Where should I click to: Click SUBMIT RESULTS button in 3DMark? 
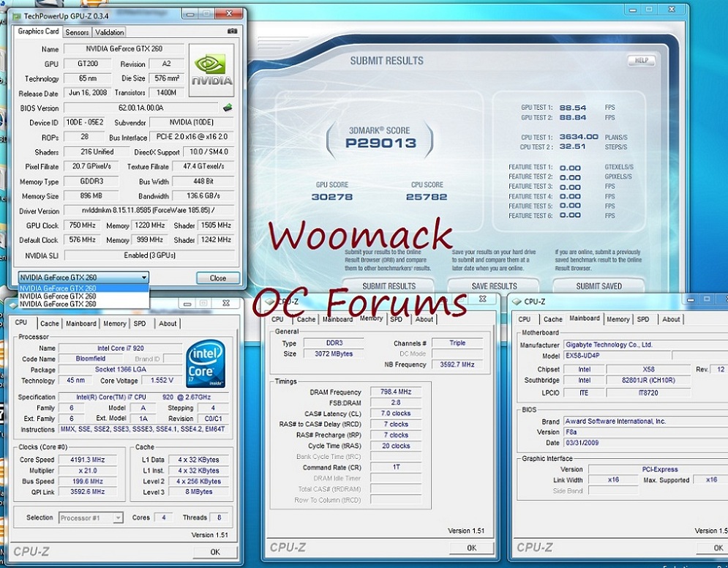point(389,286)
